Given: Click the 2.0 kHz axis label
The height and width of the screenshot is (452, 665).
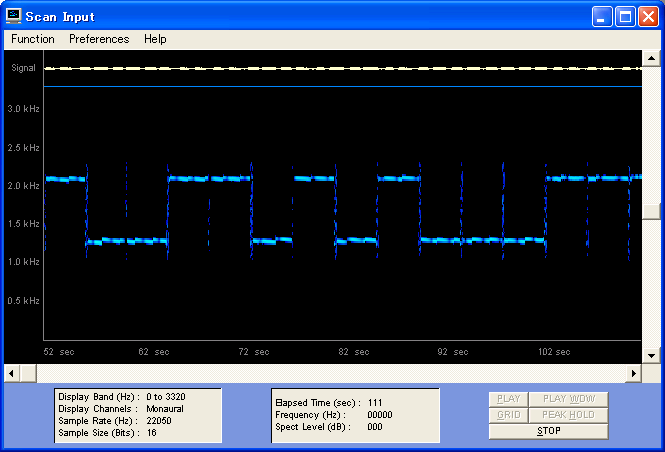Looking at the screenshot, I should point(23,186).
